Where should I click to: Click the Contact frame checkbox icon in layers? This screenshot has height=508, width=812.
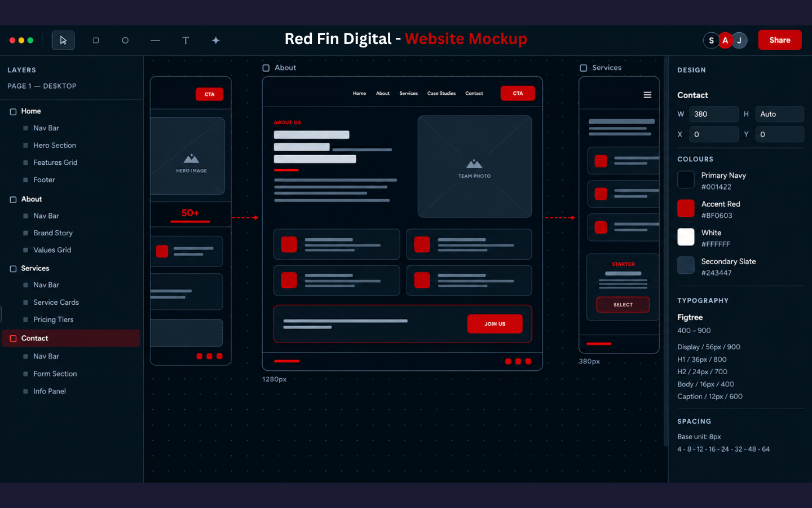[13, 339]
